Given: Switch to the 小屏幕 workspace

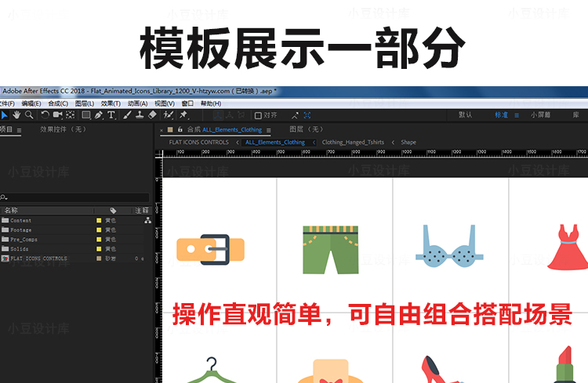Looking at the screenshot, I should click(x=540, y=115).
